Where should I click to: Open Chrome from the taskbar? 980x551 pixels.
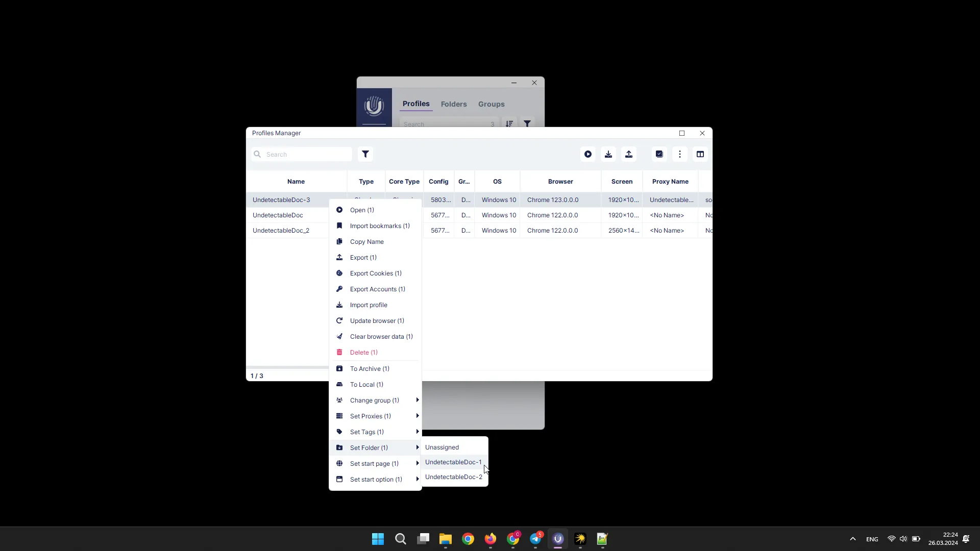pos(468,539)
